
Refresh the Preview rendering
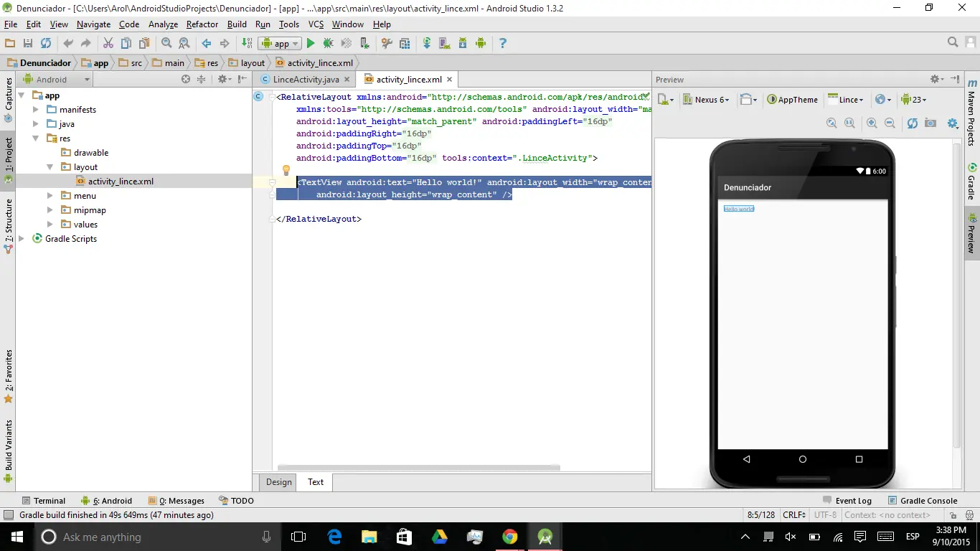coord(913,123)
